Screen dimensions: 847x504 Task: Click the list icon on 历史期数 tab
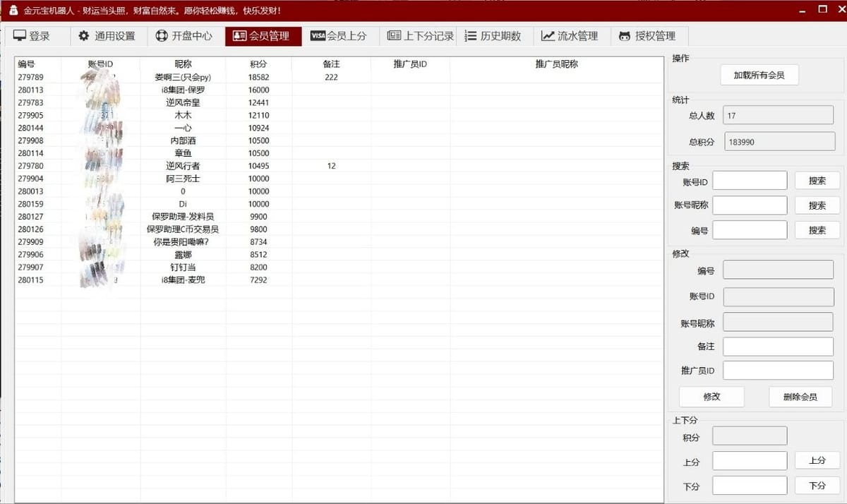(x=471, y=36)
